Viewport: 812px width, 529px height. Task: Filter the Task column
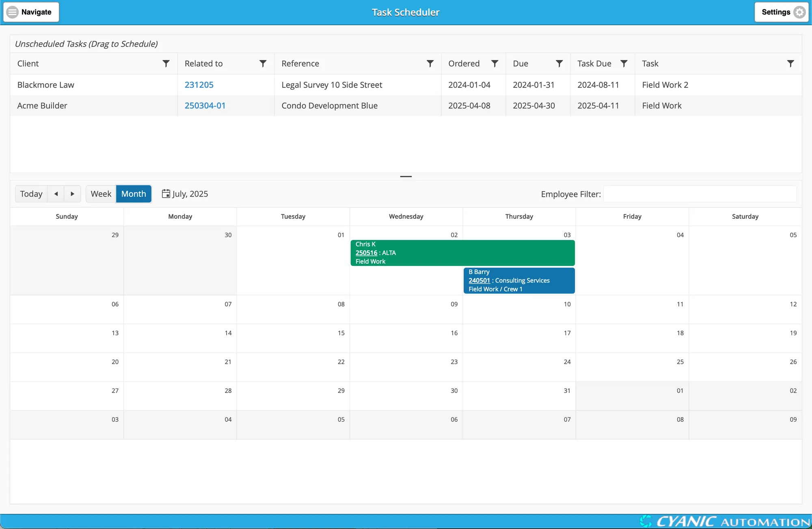[790, 63]
